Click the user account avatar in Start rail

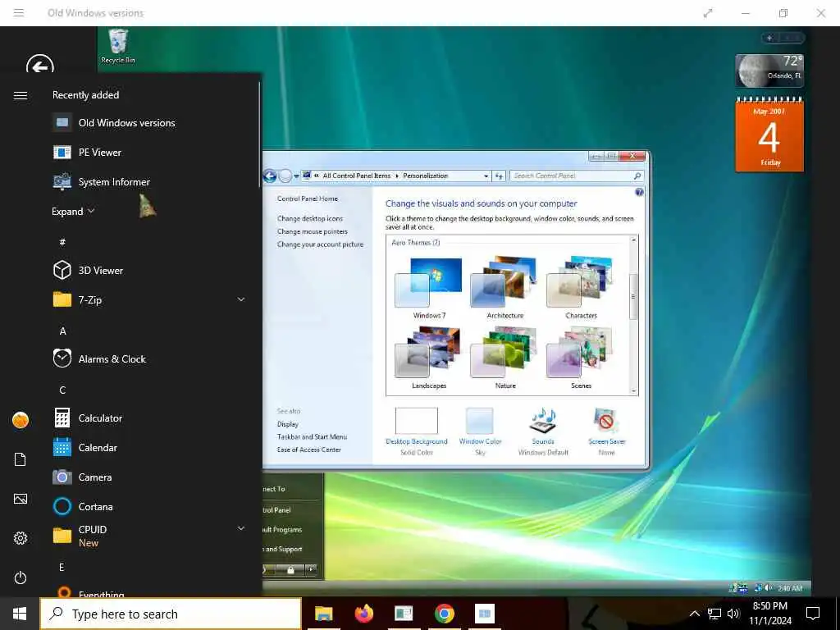click(21, 420)
